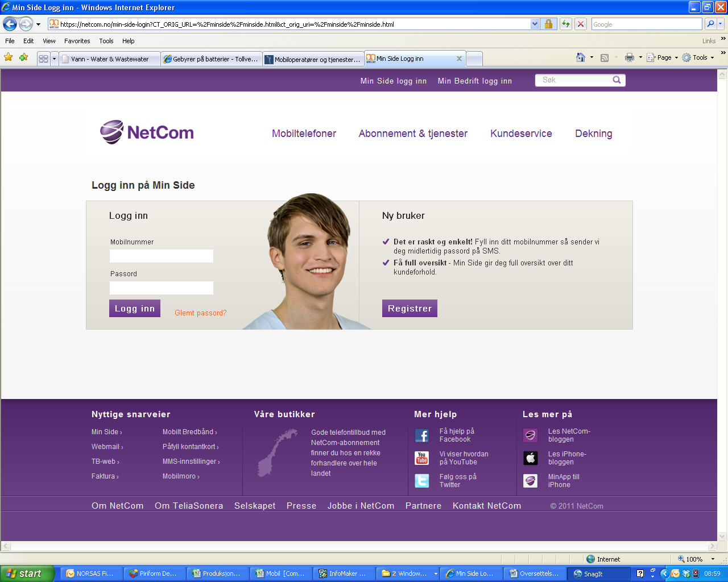Click the Home page icon
Image resolution: width=728 pixels, height=582 pixels.
tap(581, 57)
